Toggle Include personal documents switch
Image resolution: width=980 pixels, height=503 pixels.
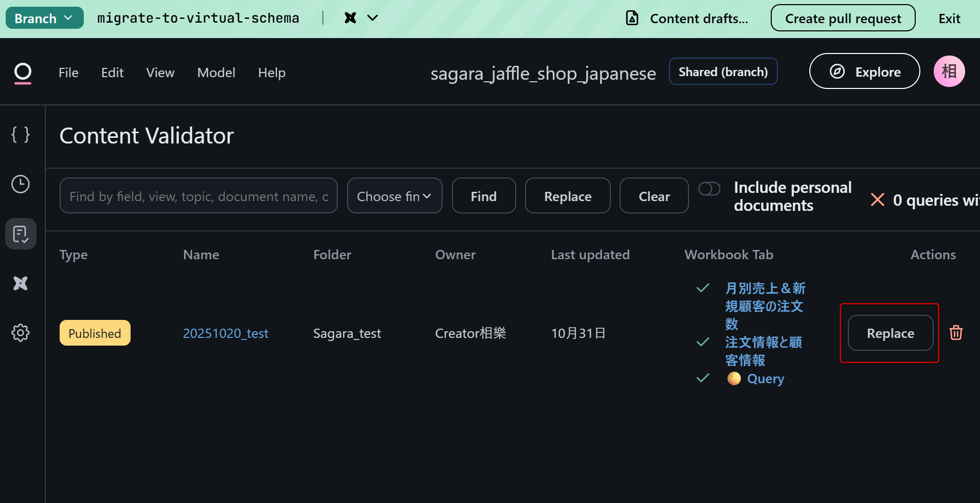[x=709, y=189]
